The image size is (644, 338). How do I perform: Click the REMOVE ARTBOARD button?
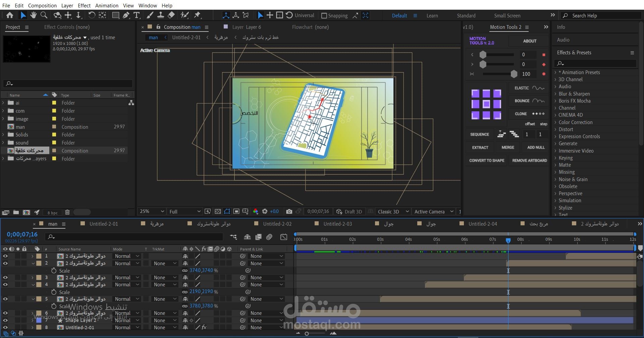pos(529,161)
